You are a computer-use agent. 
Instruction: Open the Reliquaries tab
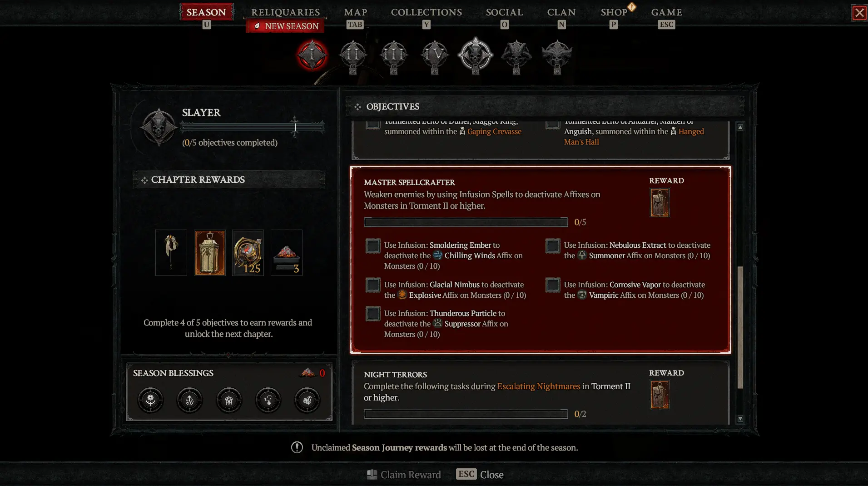[x=286, y=12]
